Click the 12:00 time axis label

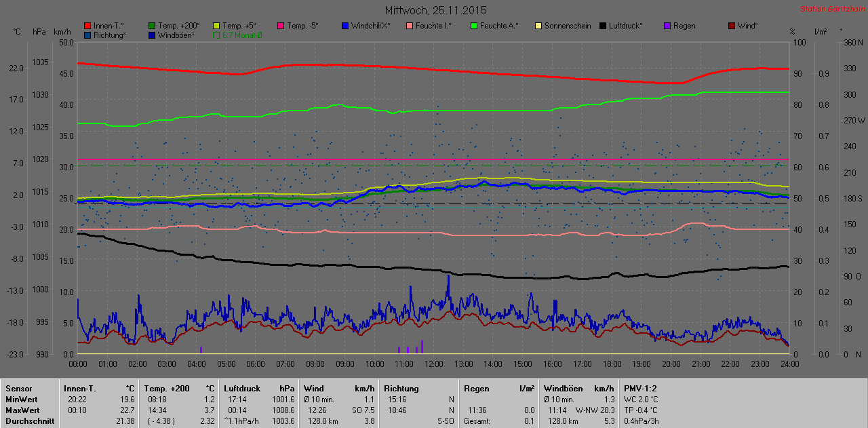433,364
